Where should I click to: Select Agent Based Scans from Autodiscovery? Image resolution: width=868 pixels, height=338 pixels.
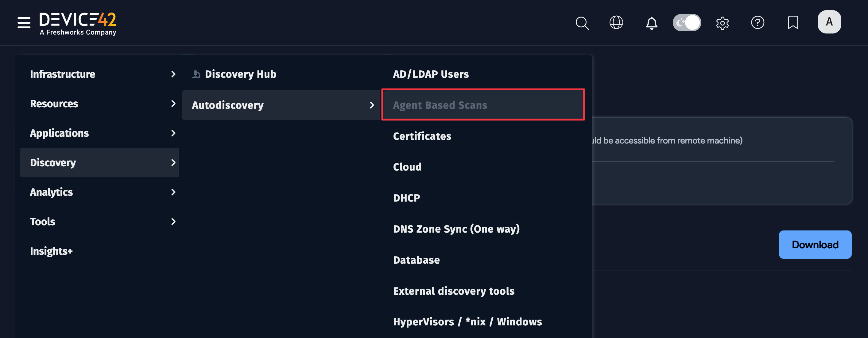pos(440,105)
